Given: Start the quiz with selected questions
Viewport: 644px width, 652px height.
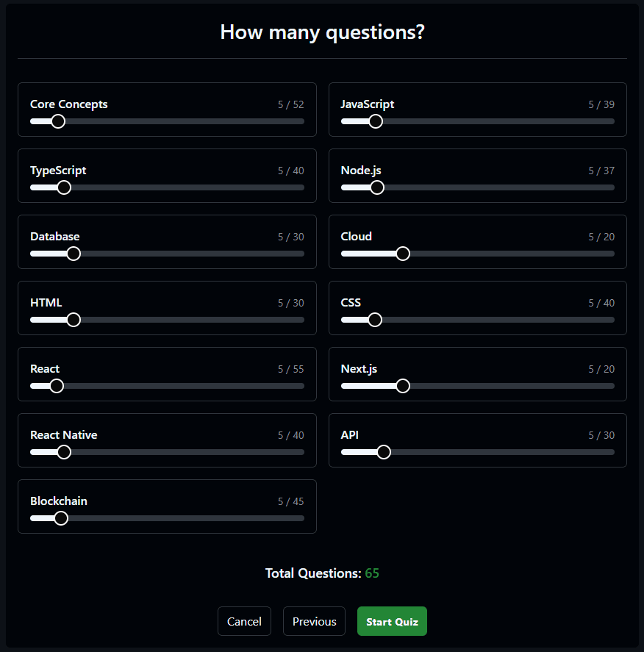Looking at the screenshot, I should (x=392, y=621).
